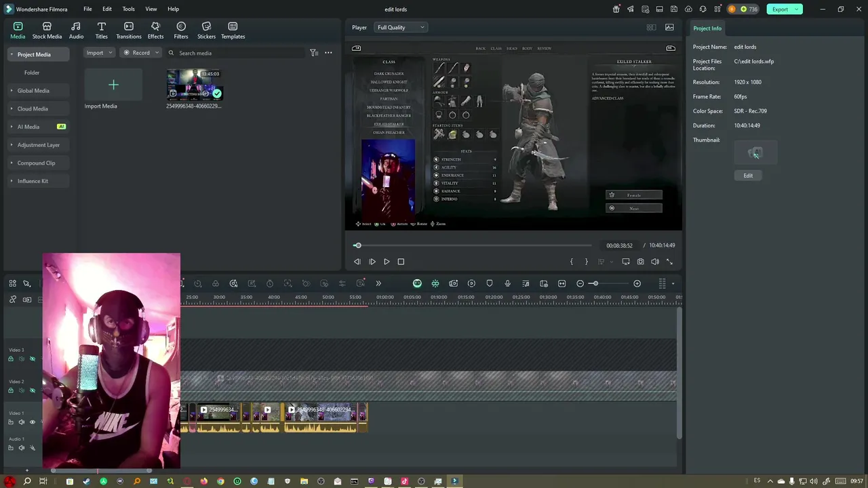Open the image view icon above preview
868x488 pixels.
(x=669, y=27)
